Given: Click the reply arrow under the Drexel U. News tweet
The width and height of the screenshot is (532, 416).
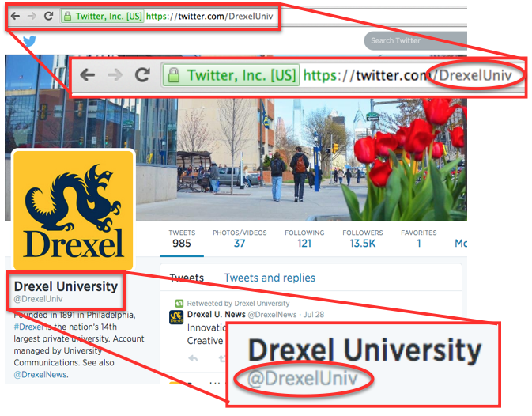Looking at the screenshot, I should point(193,358).
